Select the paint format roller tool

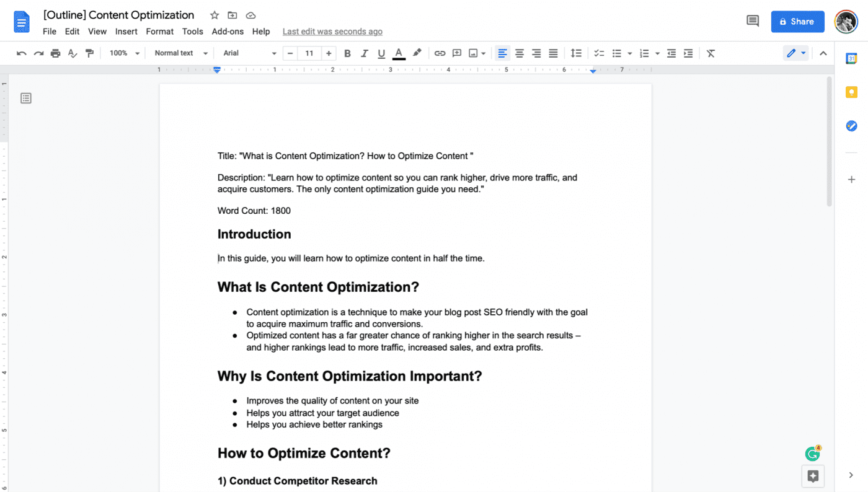90,53
